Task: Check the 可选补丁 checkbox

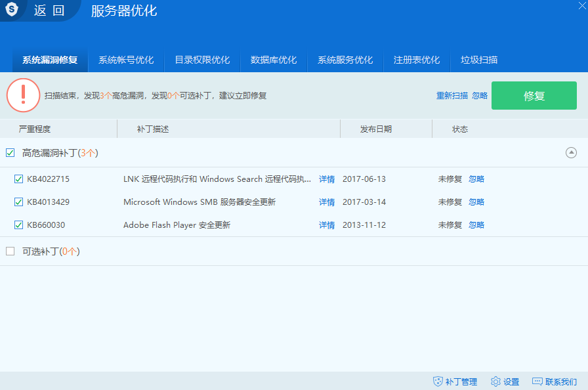Action: [x=10, y=251]
